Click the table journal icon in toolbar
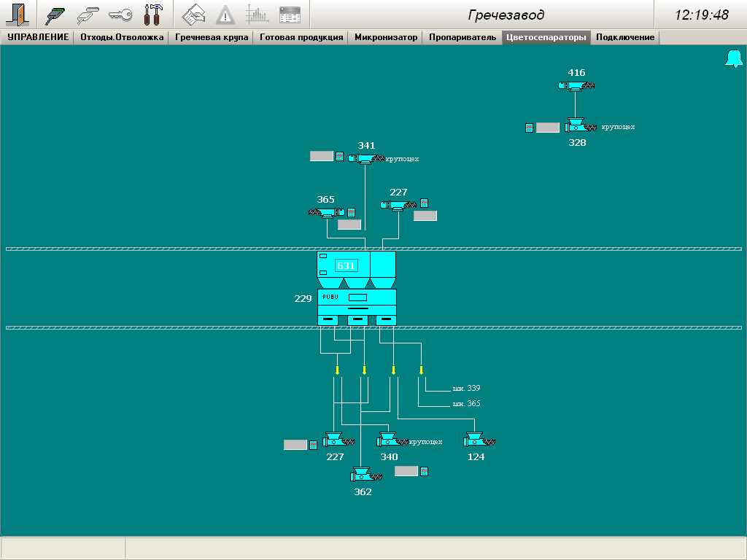The height and width of the screenshot is (560, 747). pyautogui.click(x=290, y=15)
